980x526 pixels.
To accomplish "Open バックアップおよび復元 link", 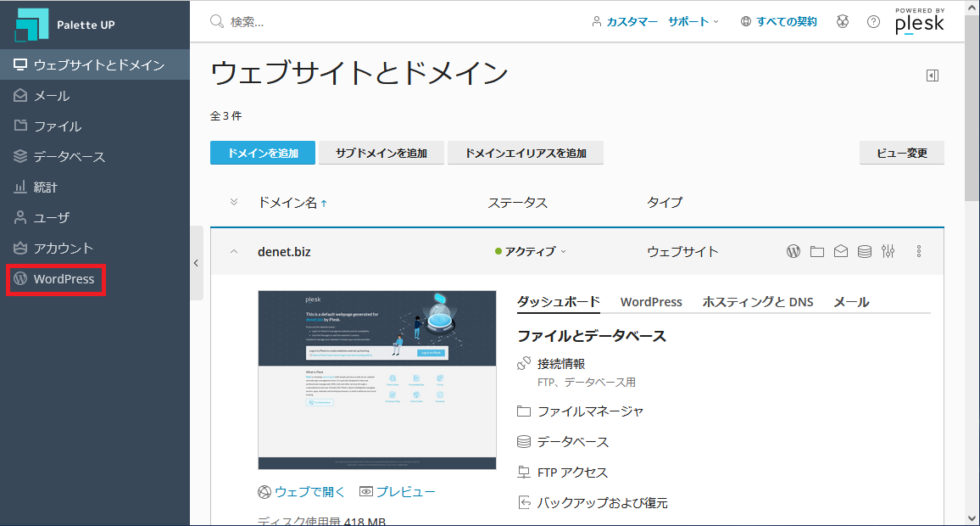I will click(x=602, y=503).
